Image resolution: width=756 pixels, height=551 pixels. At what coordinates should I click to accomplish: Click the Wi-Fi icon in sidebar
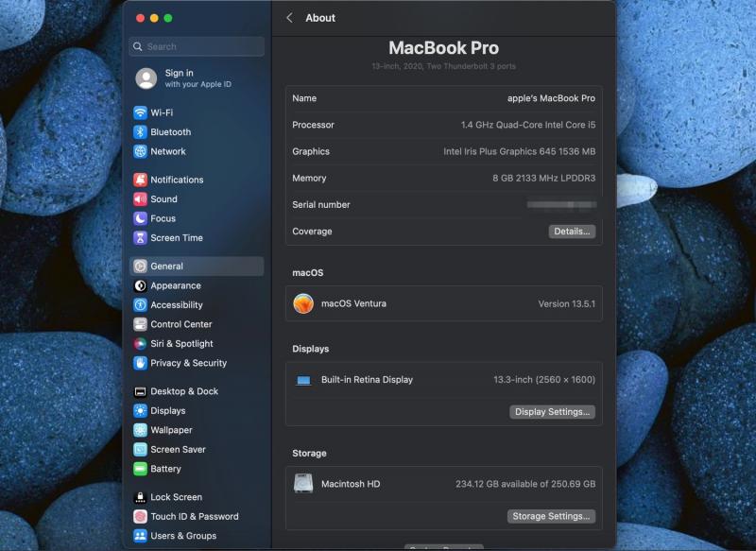[x=140, y=112]
